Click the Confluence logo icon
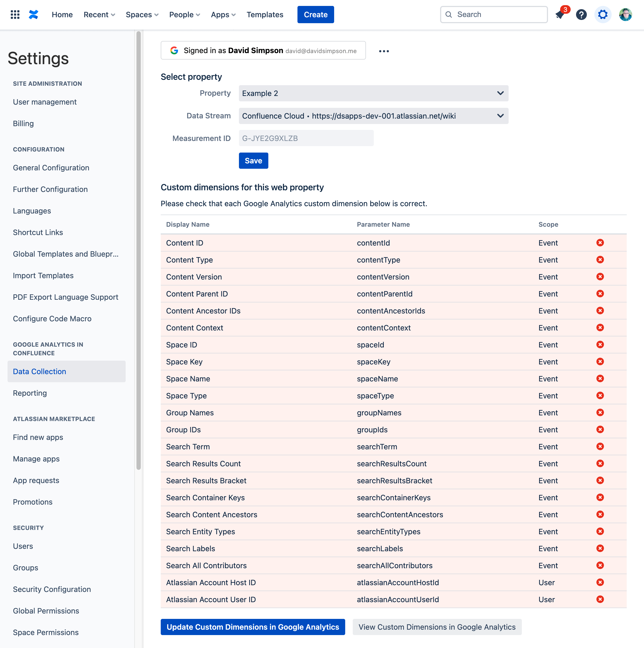 click(x=33, y=15)
